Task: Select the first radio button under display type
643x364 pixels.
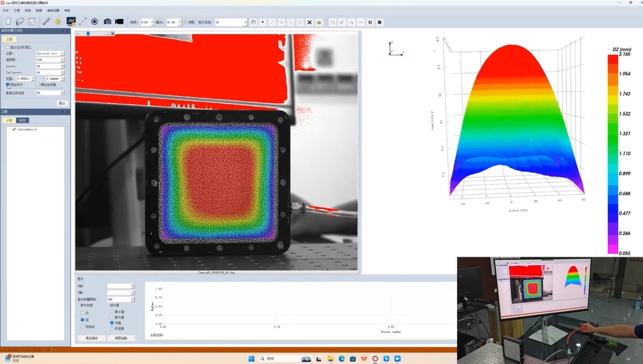Action: click(x=83, y=313)
